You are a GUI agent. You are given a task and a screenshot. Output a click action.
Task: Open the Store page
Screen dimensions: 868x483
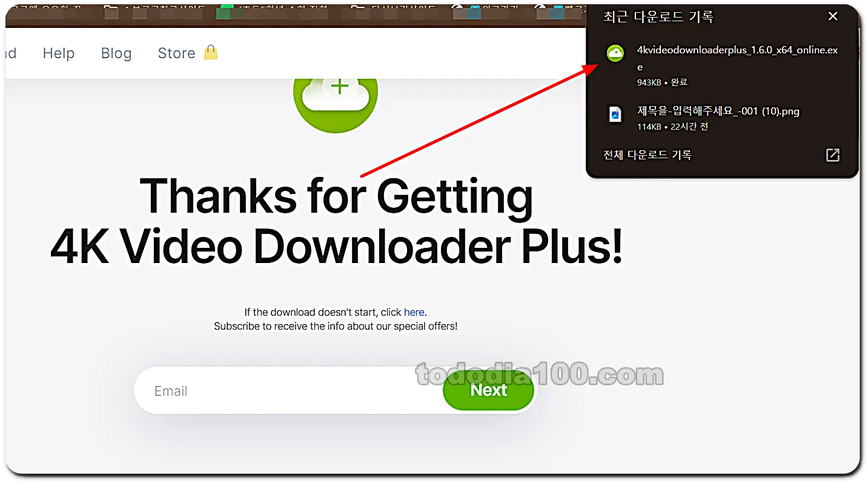click(x=176, y=53)
